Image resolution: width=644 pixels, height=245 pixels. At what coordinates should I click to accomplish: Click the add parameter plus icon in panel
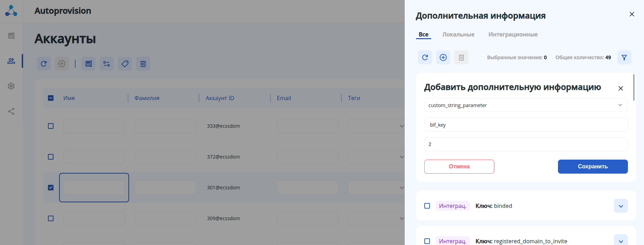[x=443, y=57]
